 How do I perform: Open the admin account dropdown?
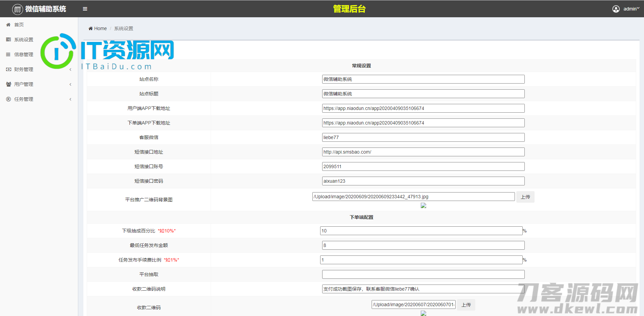click(x=631, y=9)
